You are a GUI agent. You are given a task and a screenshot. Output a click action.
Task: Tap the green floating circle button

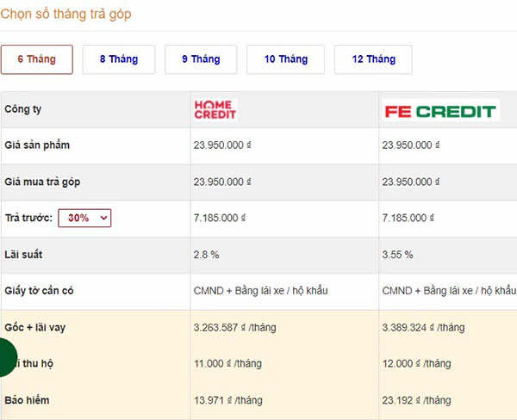(7, 357)
